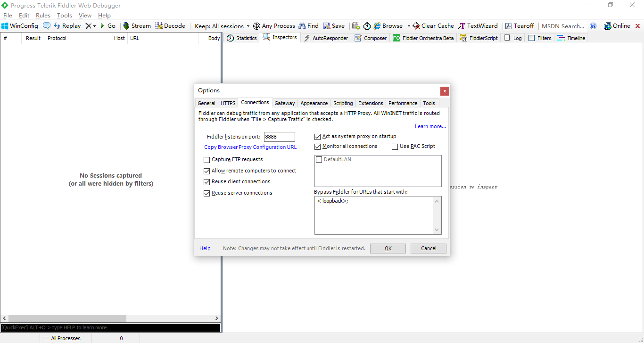The height and width of the screenshot is (343, 644).
Task: Select the Tools tab in Options
Action: pyautogui.click(x=429, y=103)
